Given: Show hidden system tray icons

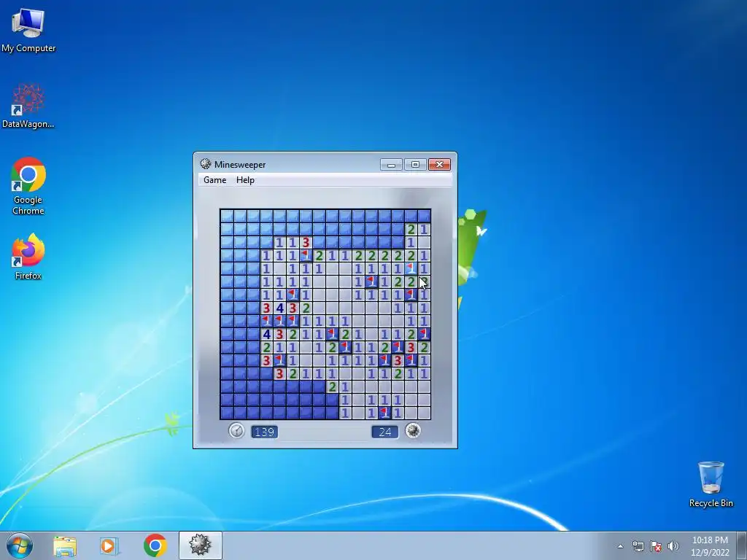Looking at the screenshot, I should coord(620,546).
